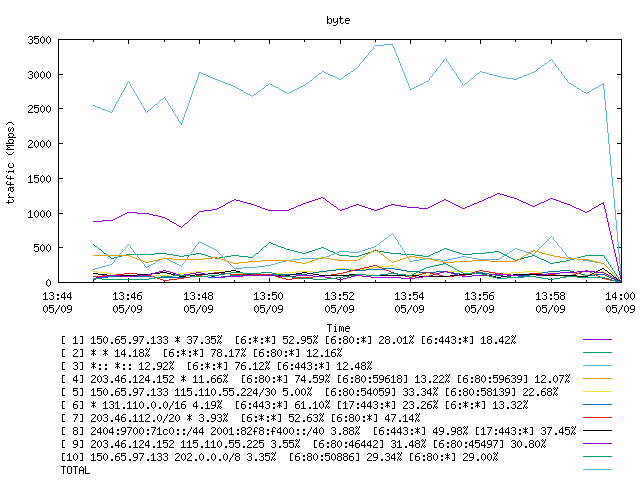Click the y-axis value 2500
The height and width of the screenshot is (480, 640).
[39, 109]
